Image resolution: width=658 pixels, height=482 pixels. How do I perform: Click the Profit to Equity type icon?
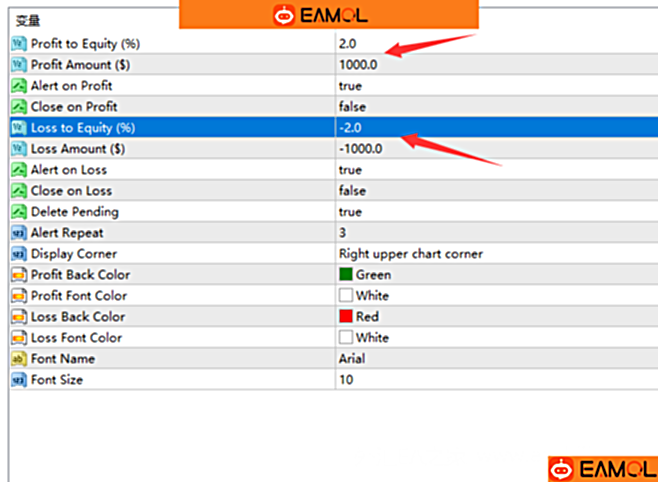(x=18, y=44)
